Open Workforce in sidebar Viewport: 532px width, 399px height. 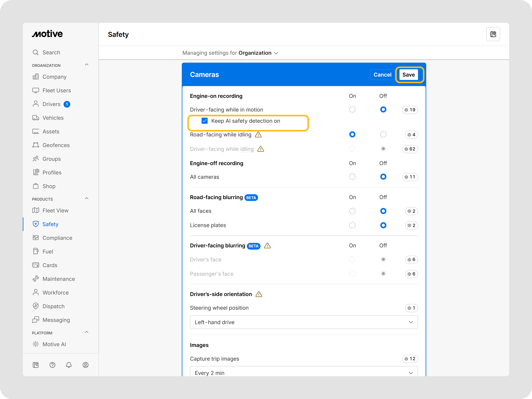[x=50, y=293]
